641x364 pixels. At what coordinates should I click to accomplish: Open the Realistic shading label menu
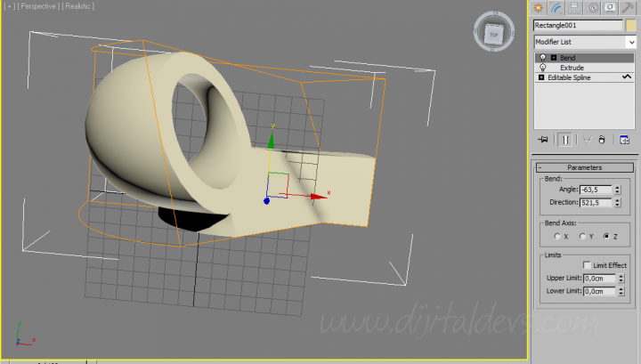pos(78,6)
